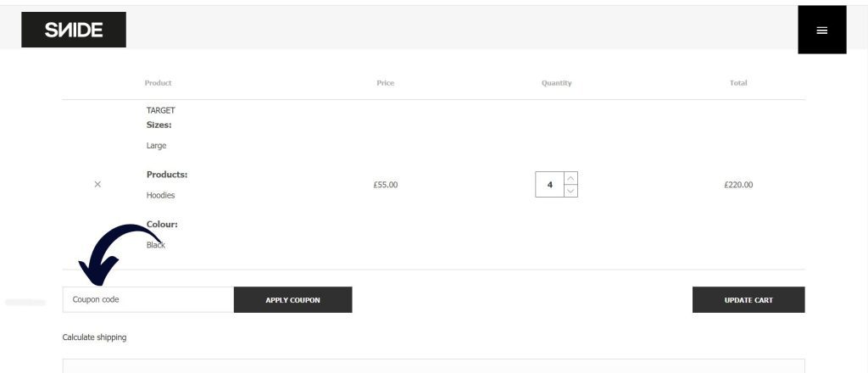Open the hamburger menu
Image resolution: width=868 pixels, height=373 pixels.
pyautogui.click(x=821, y=30)
